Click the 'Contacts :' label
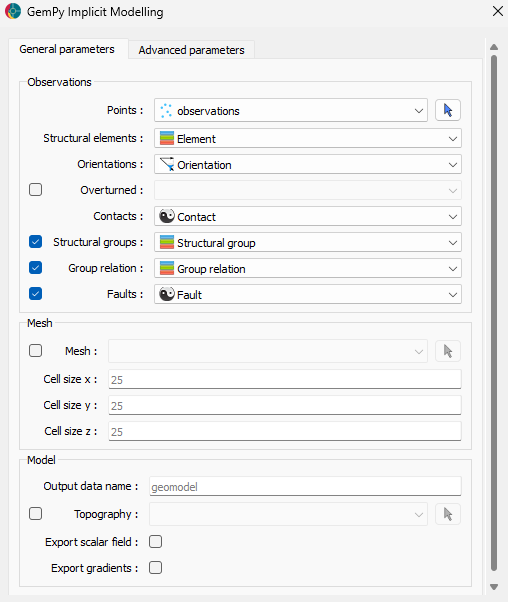This screenshot has height=602, width=508. tap(118, 216)
